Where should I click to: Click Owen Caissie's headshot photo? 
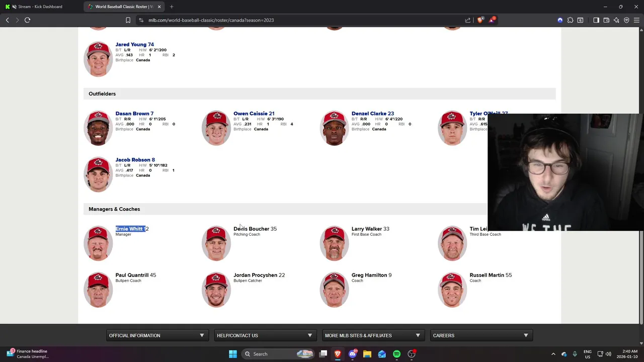pyautogui.click(x=216, y=128)
